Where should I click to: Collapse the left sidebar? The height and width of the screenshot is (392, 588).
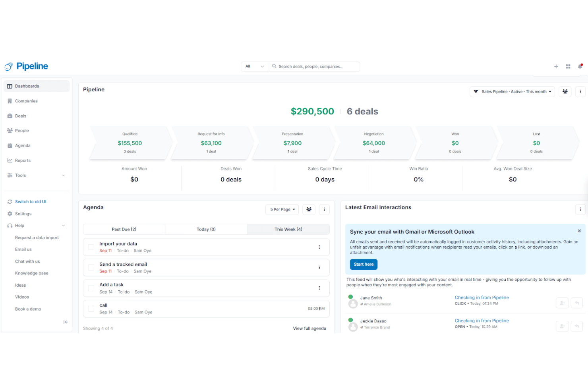pyautogui.click(x=66, y=322)
